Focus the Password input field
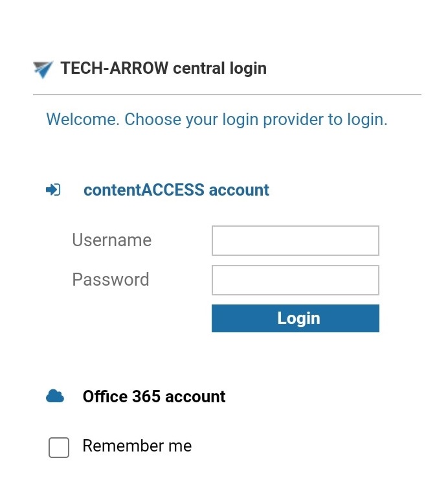Screen dimensions: 448x480 [x=295, y=280]
